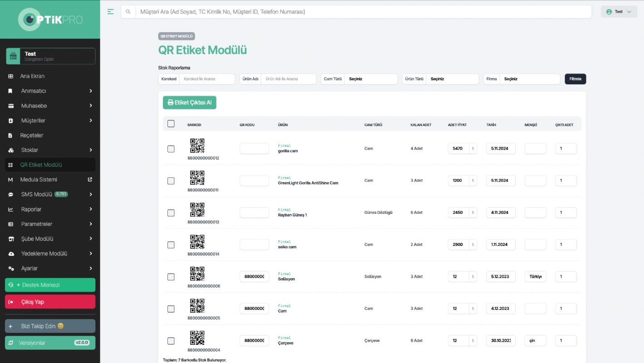The width and height of the screenshot is (644, 363).
Task: Click the Şube Modülü store icon
Action: pos(11,239)
